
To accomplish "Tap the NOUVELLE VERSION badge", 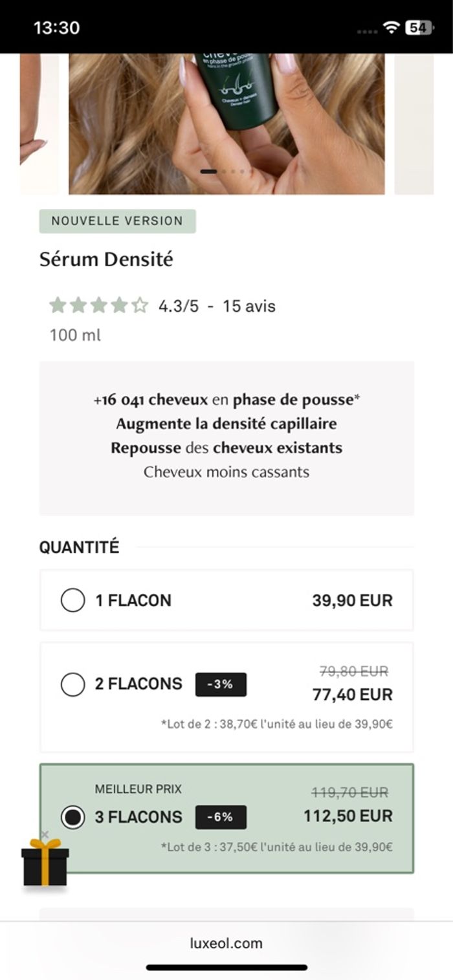I will pos(117,221).
